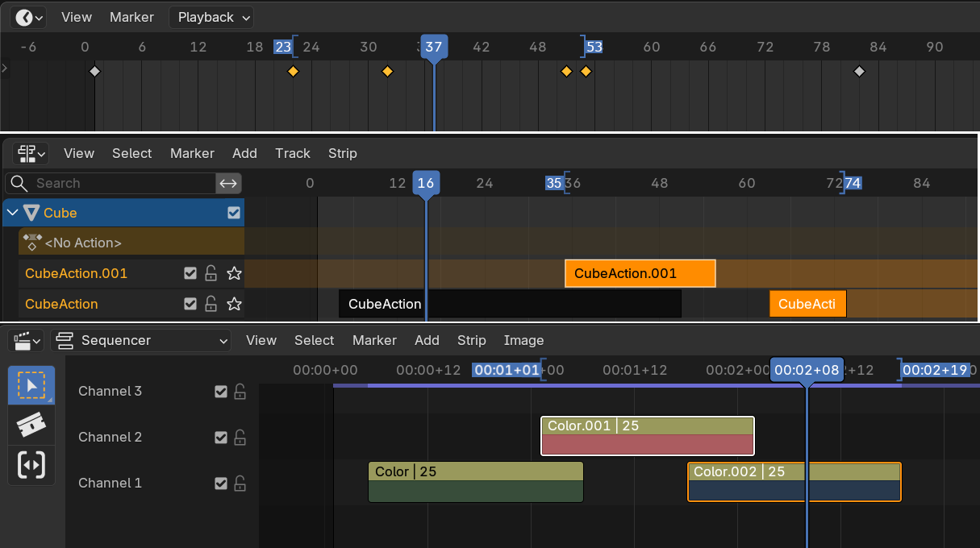Lock Channel 2 with its padlock icon
The image size is (980, 548).
coord(240,438)
